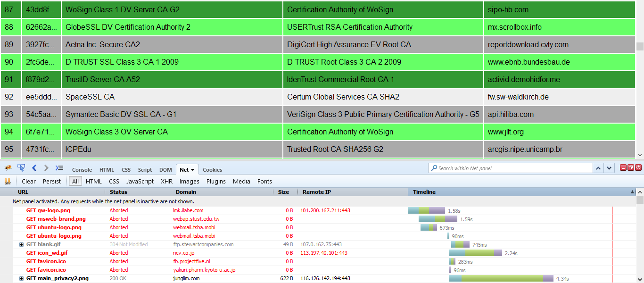Image resolution: width=644 pixels, height=283 pixels.
Task: Open the Net tab dropdown arrow
Action: [x=193, y=170]
